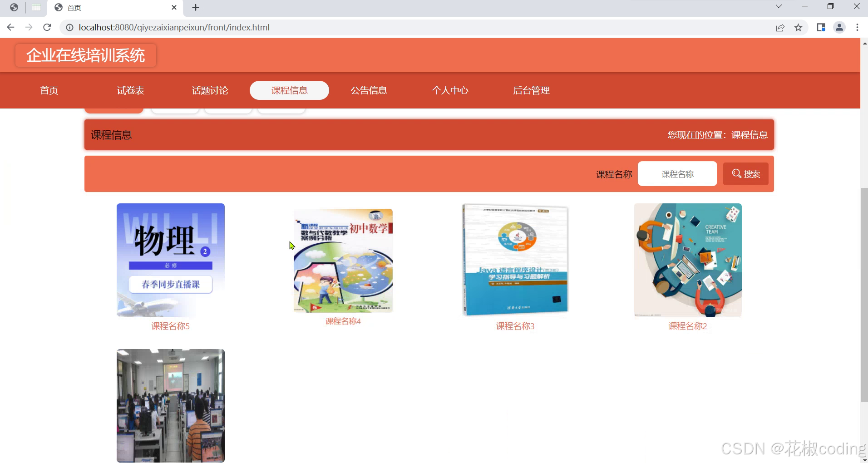Image resolution: width=868 pixels, height=463 pixels.
Task: Click the scrollbar up arrow
Action: tap(864, 43)
